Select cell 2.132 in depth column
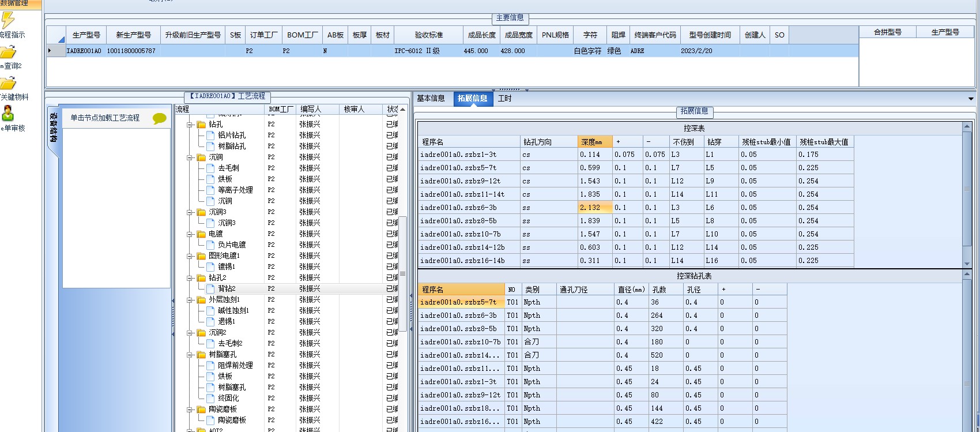This screenshot has width=980, height=432. 594,208
